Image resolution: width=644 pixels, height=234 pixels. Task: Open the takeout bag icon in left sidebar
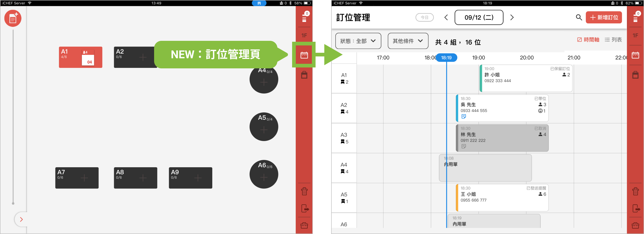pyautogui.click(x=304, y=75)
